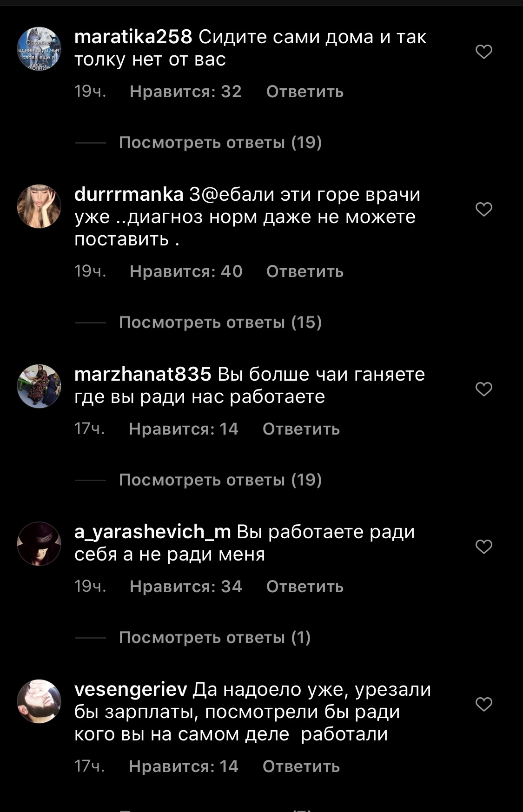Open maratika258's profile picture
The height and width of the screenshot is (812, 523).
click(x=39, y=48)
